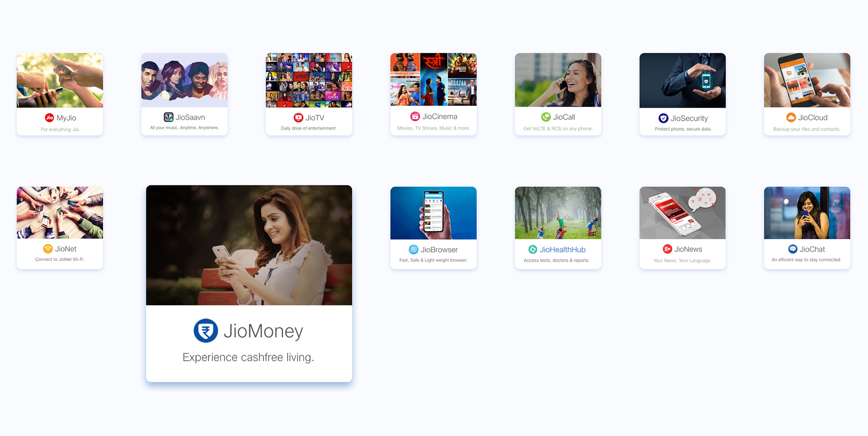The width and height of the screenshot is (868, 436).
Task: Select the JioSaavn title link
Action: pyautogui.click(x=190, y=117)
